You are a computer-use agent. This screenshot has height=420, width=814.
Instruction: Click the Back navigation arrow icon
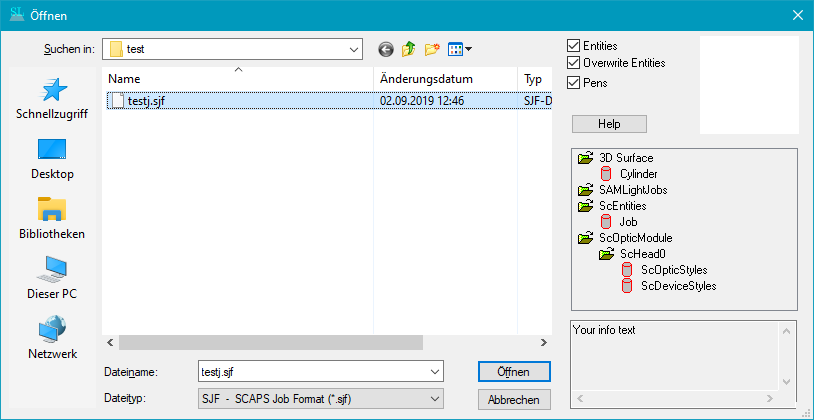[386, 49]
